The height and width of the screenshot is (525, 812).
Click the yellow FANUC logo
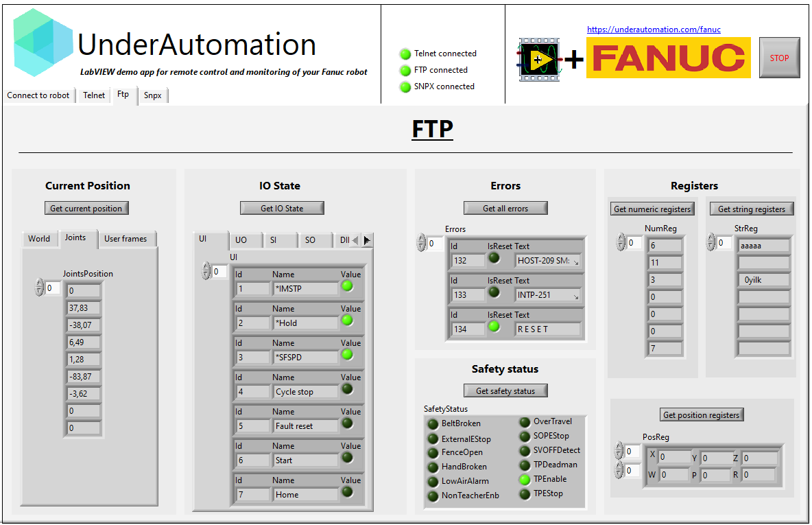668,58
